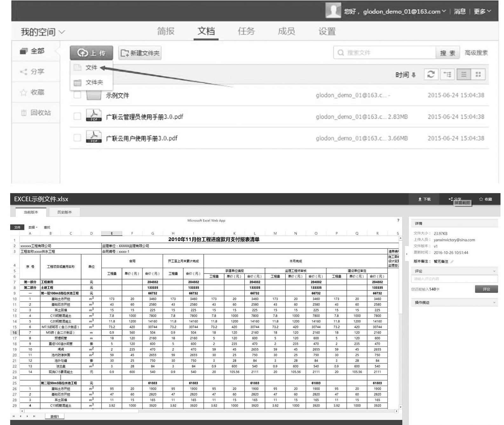Submit comment with 评论 button
This screenshot has height=425, width=504.
(x=486, y=289)
